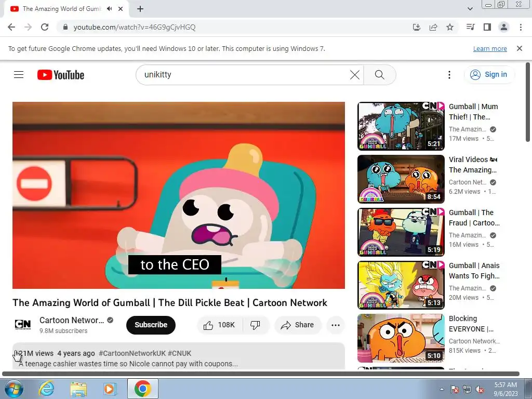This screenshot has width=532, height=399.
Task: Open Chrome three-dot menu
Action: [521, 27]
